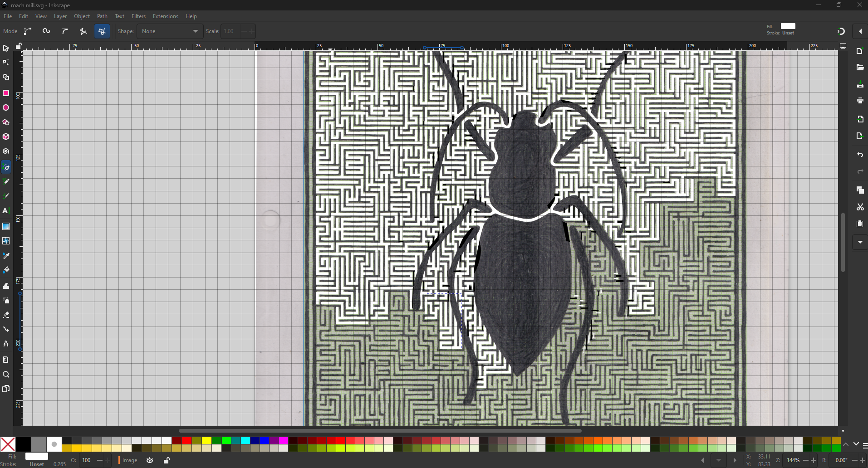Select the Calligraphy tool
Viewport: 868px width, 468px height.
6,196
